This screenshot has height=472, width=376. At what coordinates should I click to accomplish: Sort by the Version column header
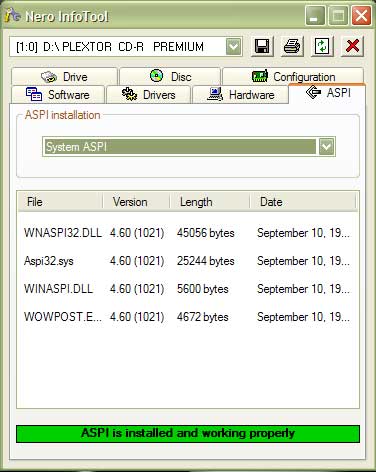coord(136,202)
